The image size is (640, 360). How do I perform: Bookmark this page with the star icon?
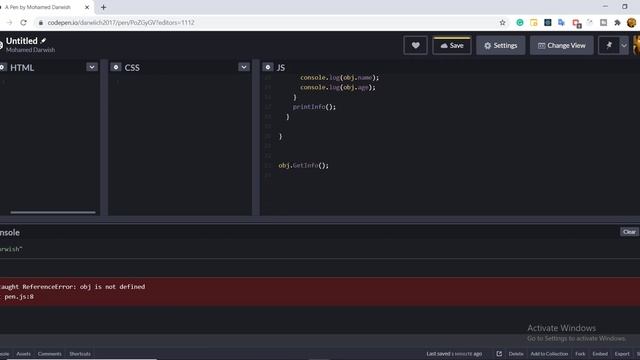tap(502, 23)
